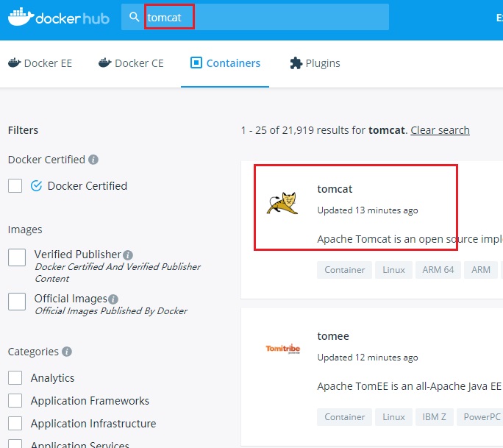Click the PowerPC tag
This screenshot has height=448, width=503.
480,417
